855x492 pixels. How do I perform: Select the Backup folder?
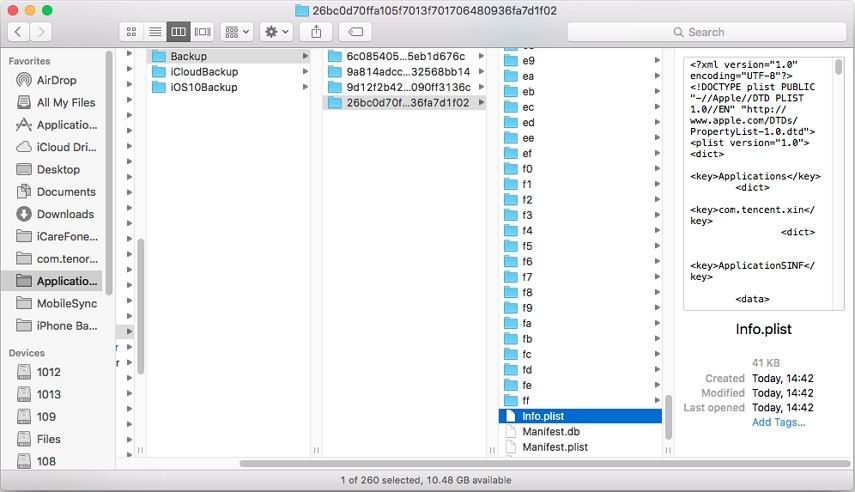coord(229,56)
